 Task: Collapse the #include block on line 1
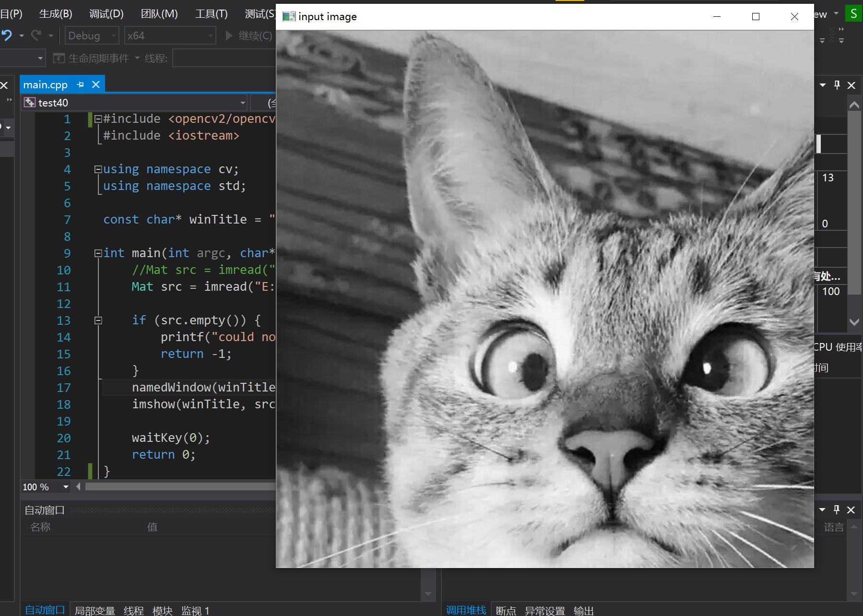tap(98, 118)
